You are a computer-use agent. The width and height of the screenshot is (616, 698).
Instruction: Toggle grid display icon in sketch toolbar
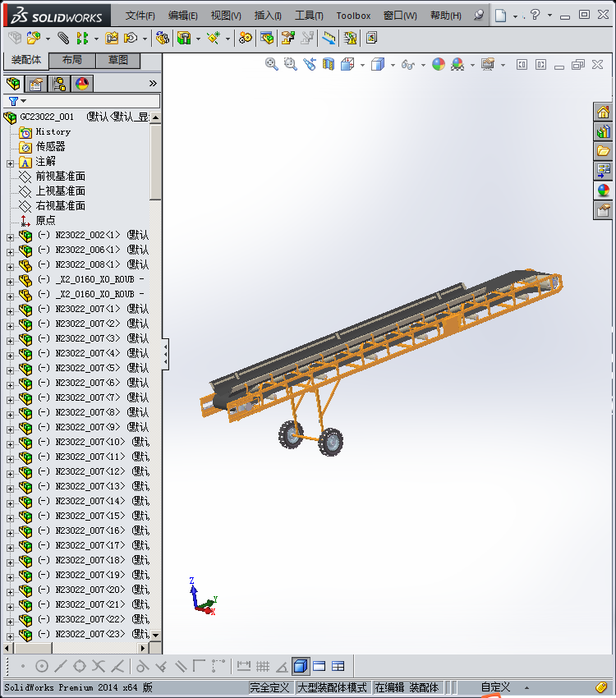click(263, 667)
